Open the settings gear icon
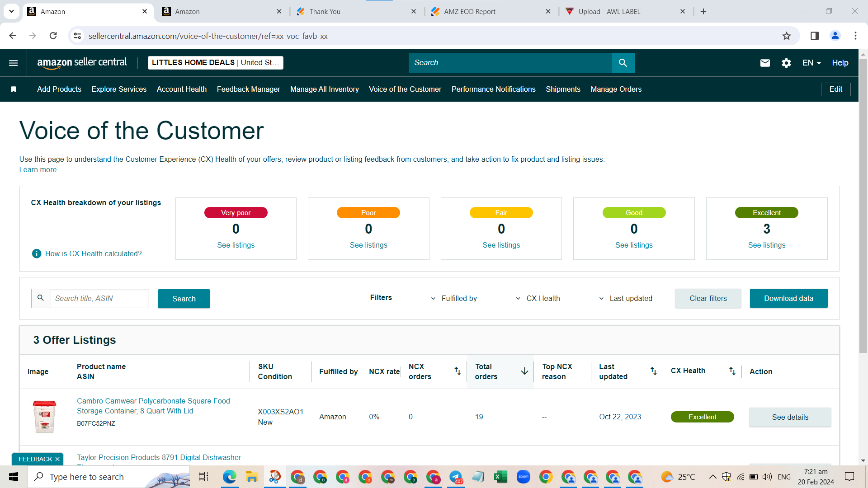 tap(786, 63)
